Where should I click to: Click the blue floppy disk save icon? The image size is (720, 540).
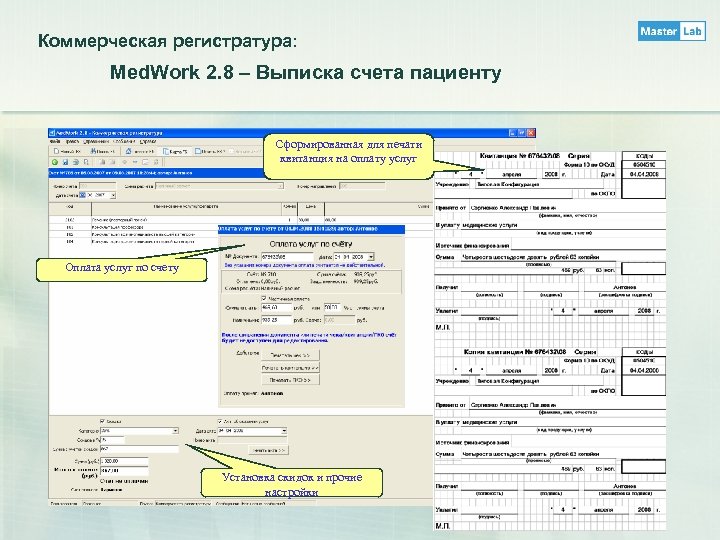point(65,162)
